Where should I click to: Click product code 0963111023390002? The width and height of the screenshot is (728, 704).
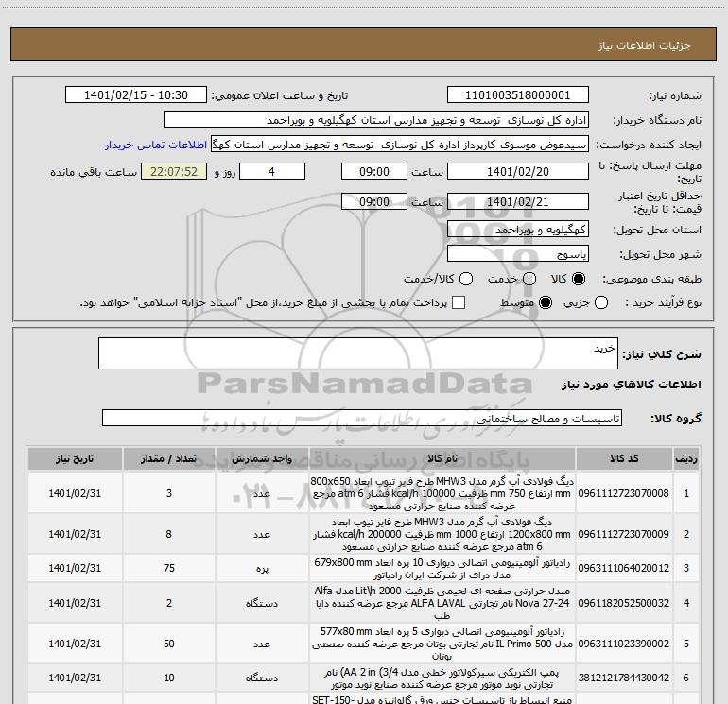pos(624,644)
